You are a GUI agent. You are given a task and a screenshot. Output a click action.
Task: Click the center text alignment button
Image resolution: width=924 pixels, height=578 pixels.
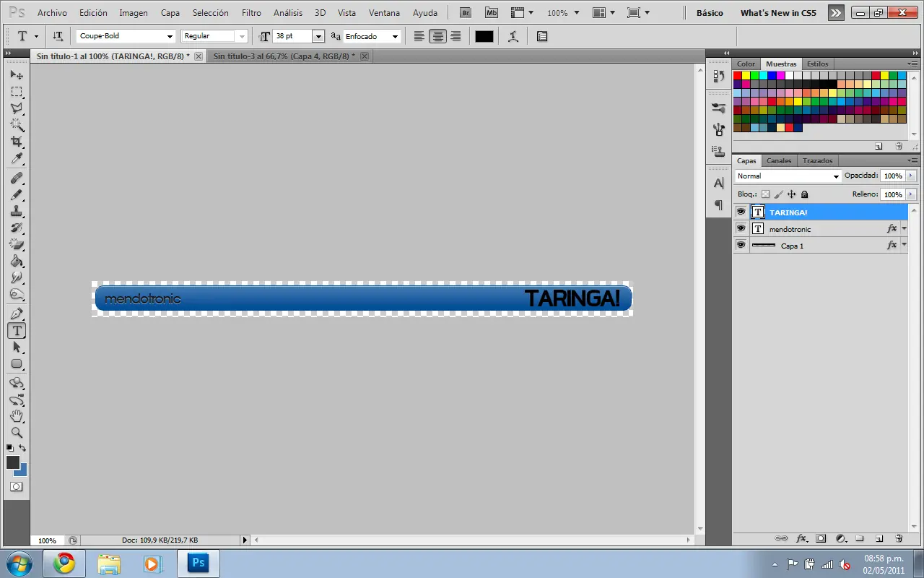438,36
